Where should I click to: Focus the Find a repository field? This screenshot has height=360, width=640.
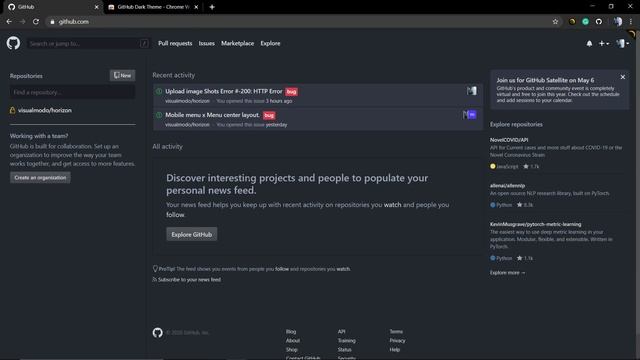[x=72, y=92]
